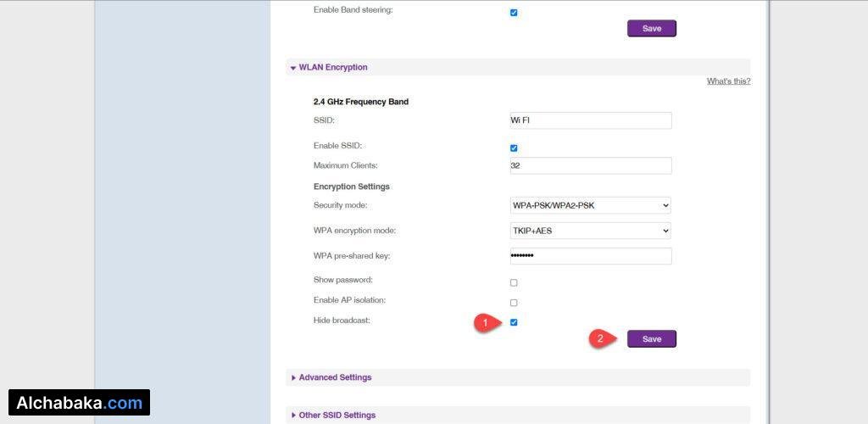The height and width of the screenshot is (424, 868).
Task: Expand the Other SSID Settings section
Action: [337, 416]
